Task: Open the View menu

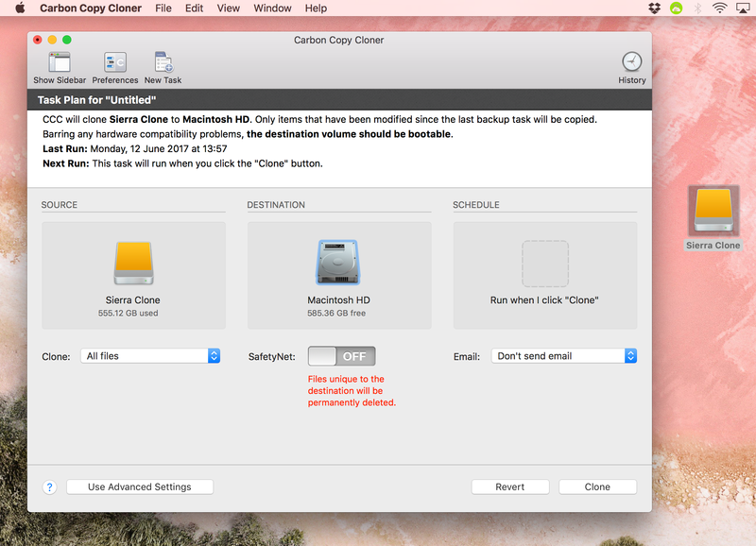Action: pyautogui.click(x=228, y=8)
